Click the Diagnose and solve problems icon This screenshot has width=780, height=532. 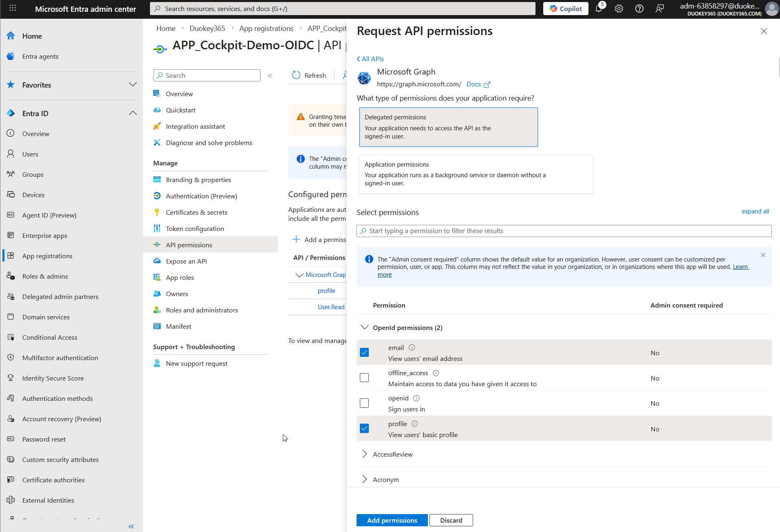157,143
